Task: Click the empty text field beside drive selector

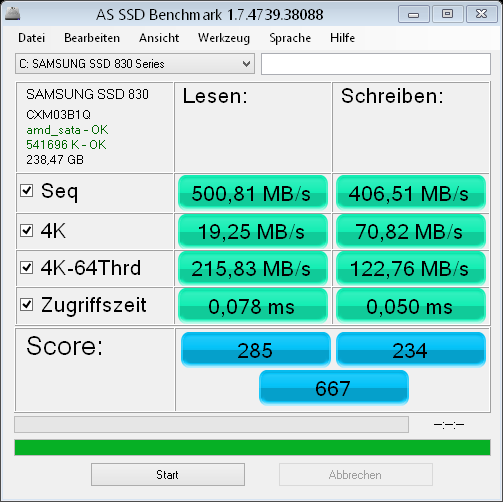Action: [376, 64]
